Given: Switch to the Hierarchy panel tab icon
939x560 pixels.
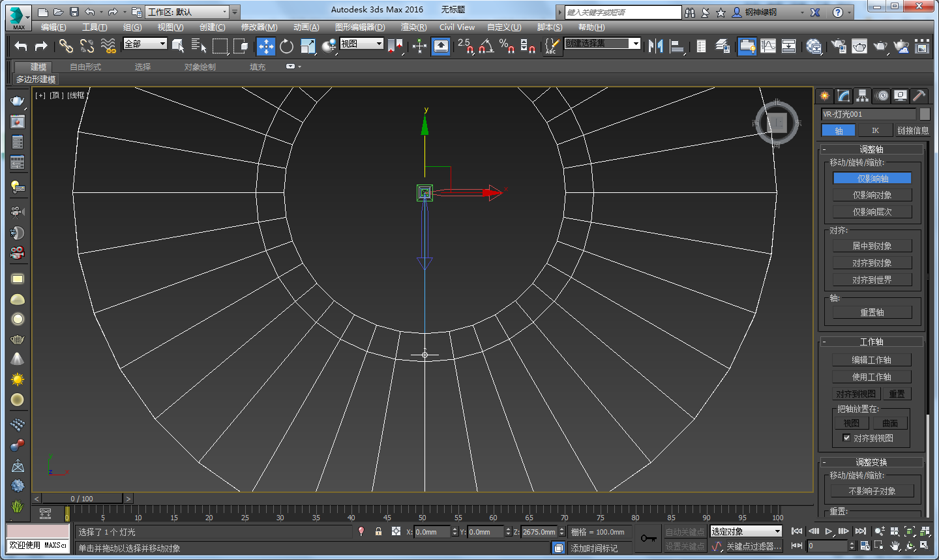Looking at the screenshot, I should point(862,96).
